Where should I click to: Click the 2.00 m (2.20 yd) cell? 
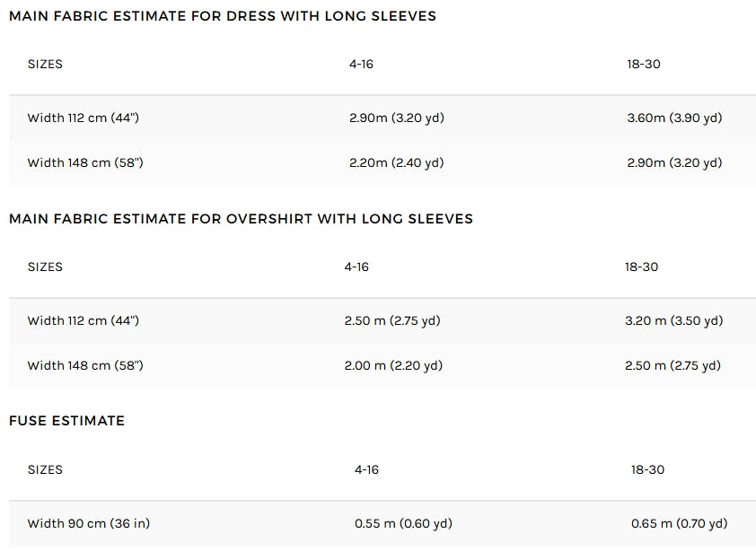393,366
